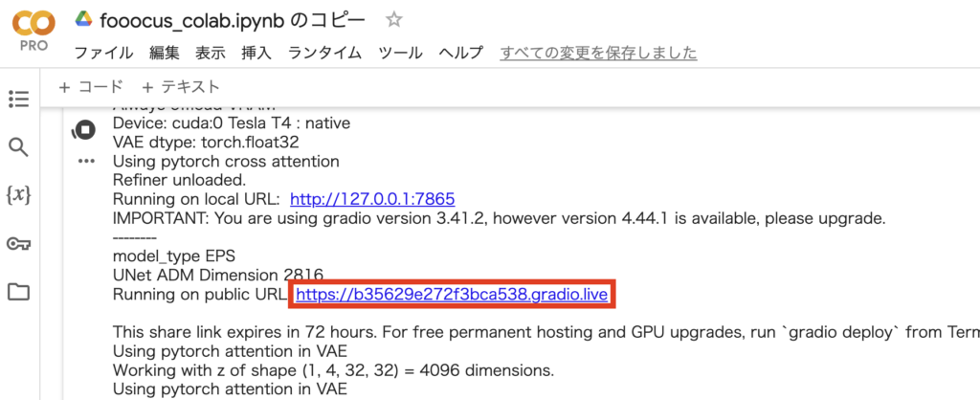Open the variables {x} panel

click(18, 195)
